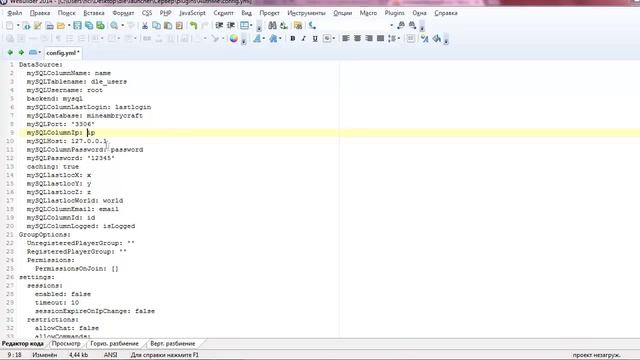Click the 'caching: true' line
This screenshot has height=360, width=640.
(x=53, y=167)
